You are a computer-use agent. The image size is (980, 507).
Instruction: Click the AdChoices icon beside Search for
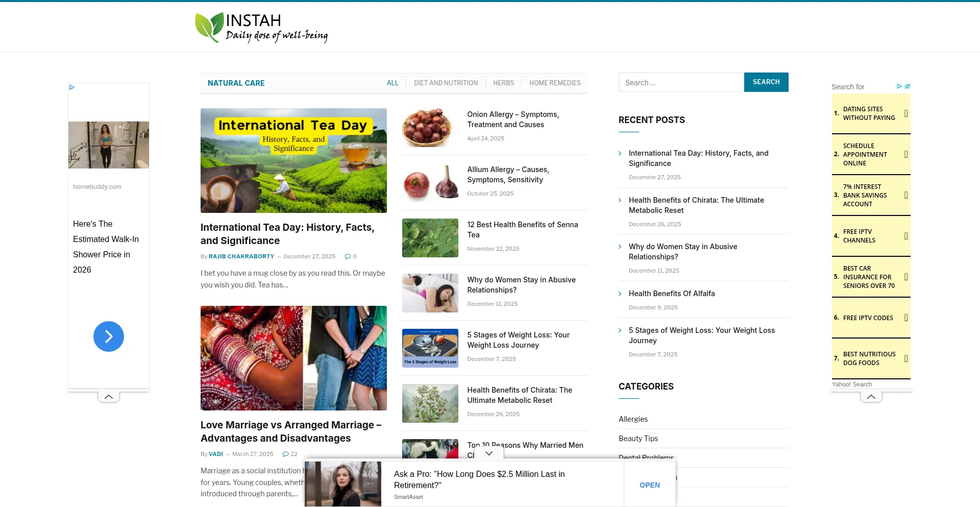point(899,86)
